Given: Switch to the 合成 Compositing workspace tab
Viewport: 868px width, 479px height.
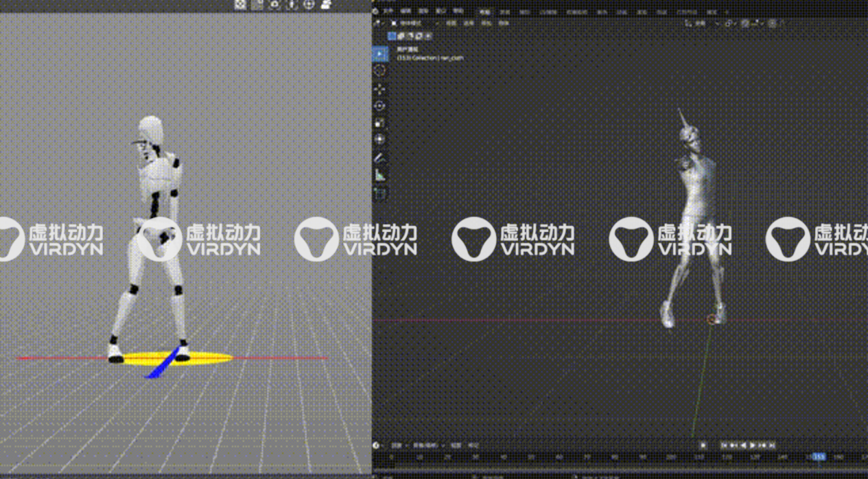Looking at the screenshot, I should pos(661,12).
